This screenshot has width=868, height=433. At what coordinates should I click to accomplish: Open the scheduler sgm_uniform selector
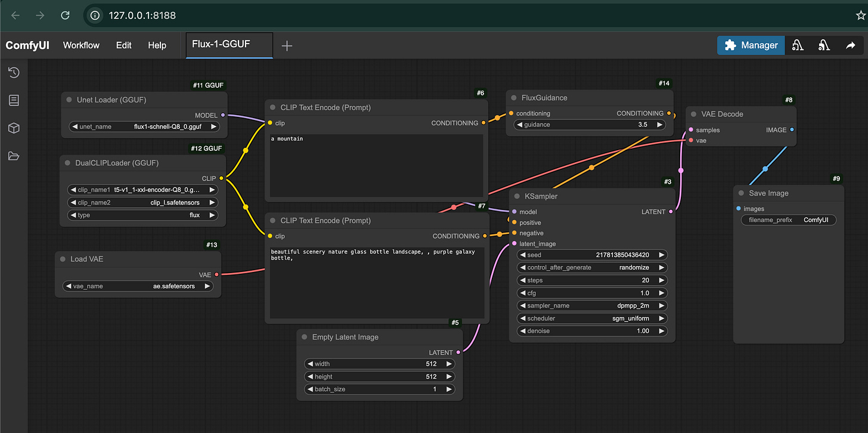[591, 318]
